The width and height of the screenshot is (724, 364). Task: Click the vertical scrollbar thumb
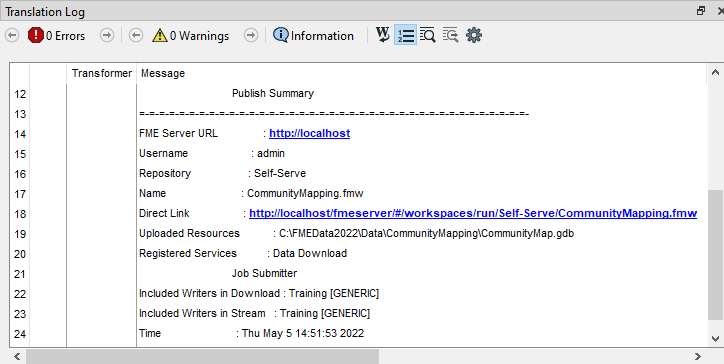point(715,254)
